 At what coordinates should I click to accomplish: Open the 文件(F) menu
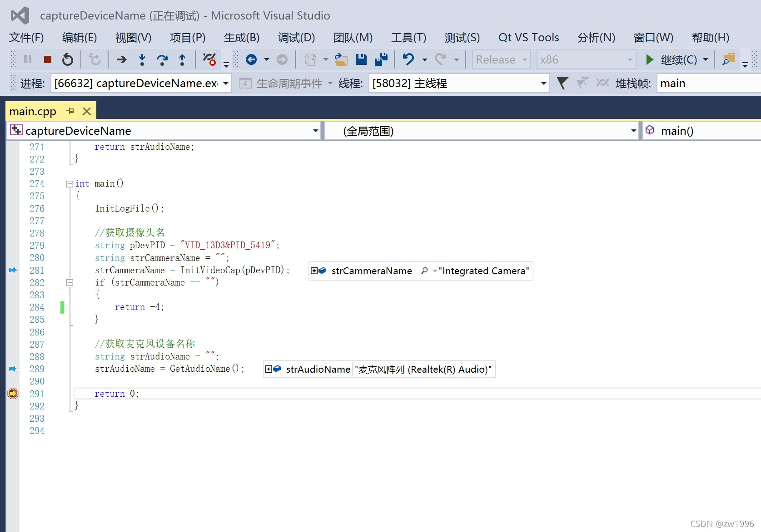point(26,37)
